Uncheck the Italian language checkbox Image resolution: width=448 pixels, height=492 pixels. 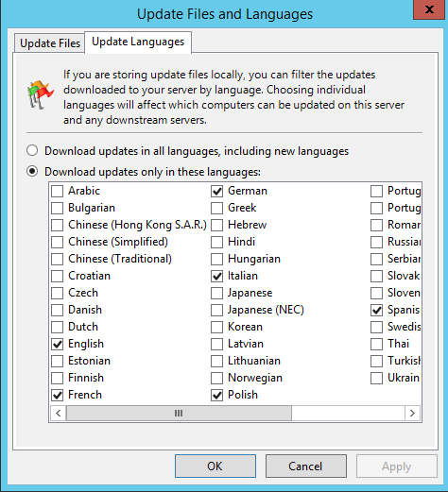217,276
